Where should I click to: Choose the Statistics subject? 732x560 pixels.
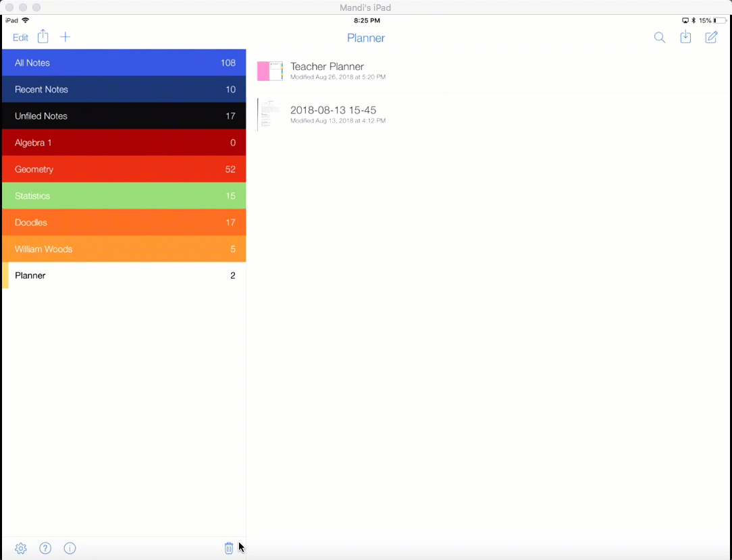[124, 196]
